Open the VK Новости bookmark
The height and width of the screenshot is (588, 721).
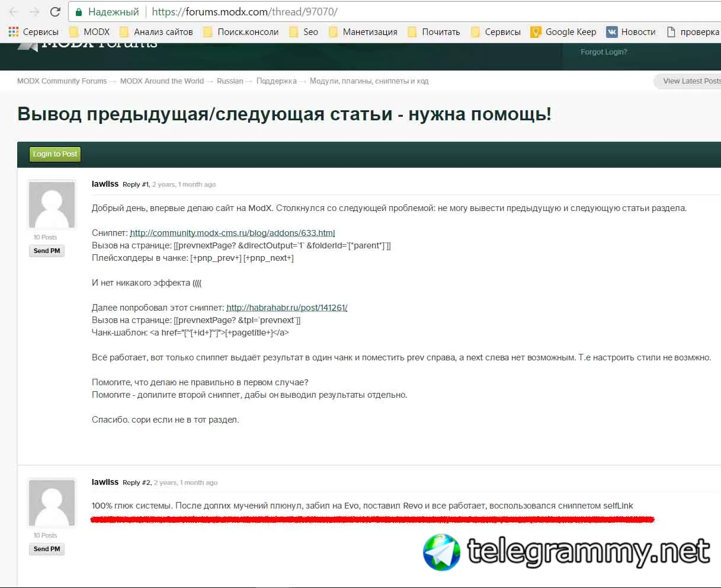pyautogui.click(x=631, y=32)
